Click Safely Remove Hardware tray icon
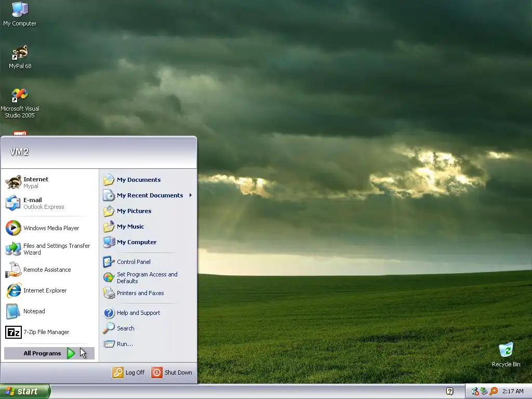Screen dimensions: 532x399 tap(484, 392)
